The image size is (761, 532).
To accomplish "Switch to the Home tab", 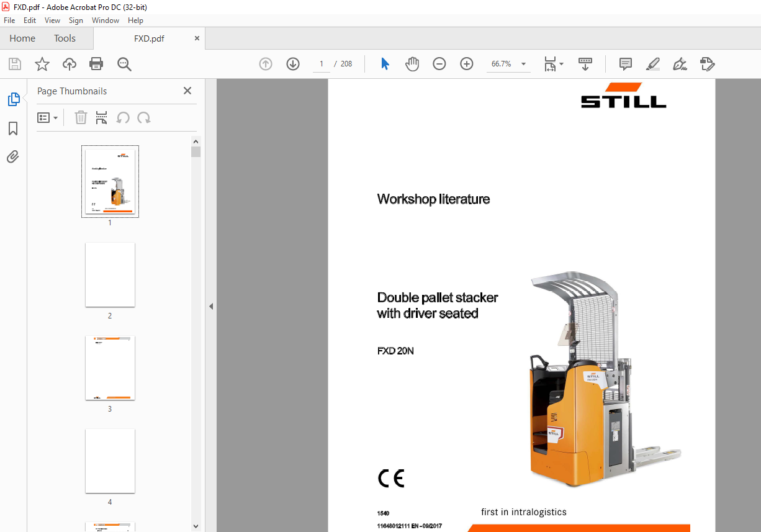I will [22, 38].
